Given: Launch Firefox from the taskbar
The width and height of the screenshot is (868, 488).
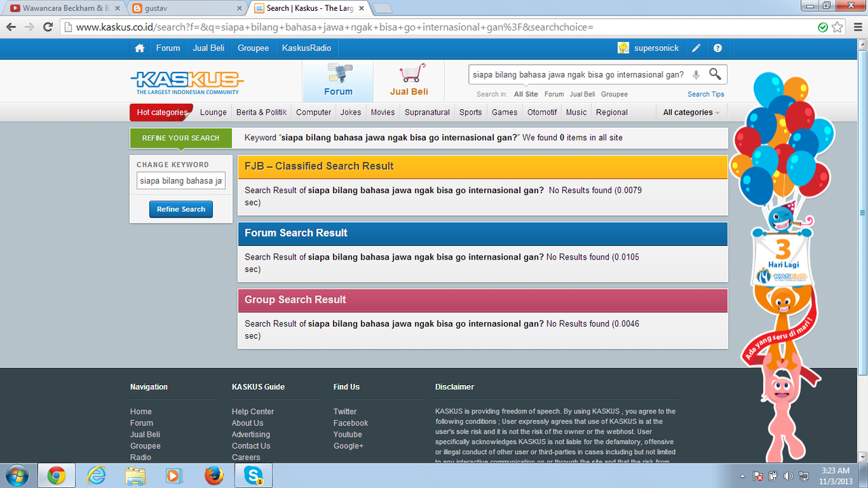Looking at the screenshot, I should coord(214,476).
